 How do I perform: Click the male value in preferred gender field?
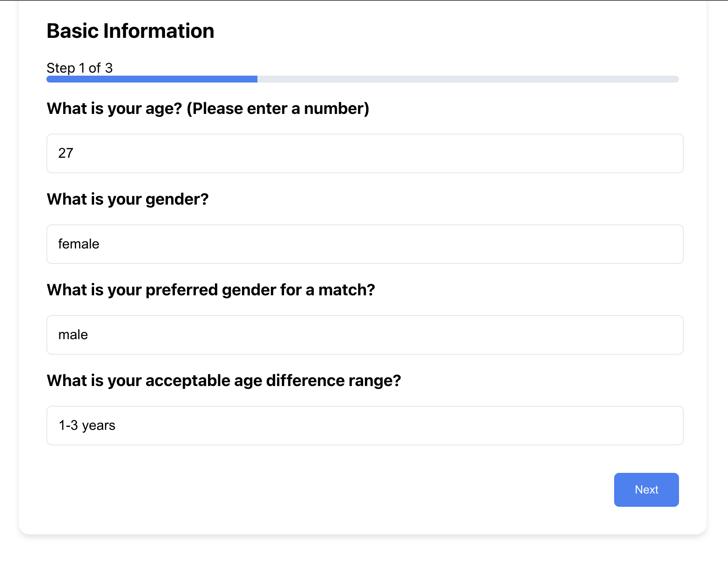73,335
